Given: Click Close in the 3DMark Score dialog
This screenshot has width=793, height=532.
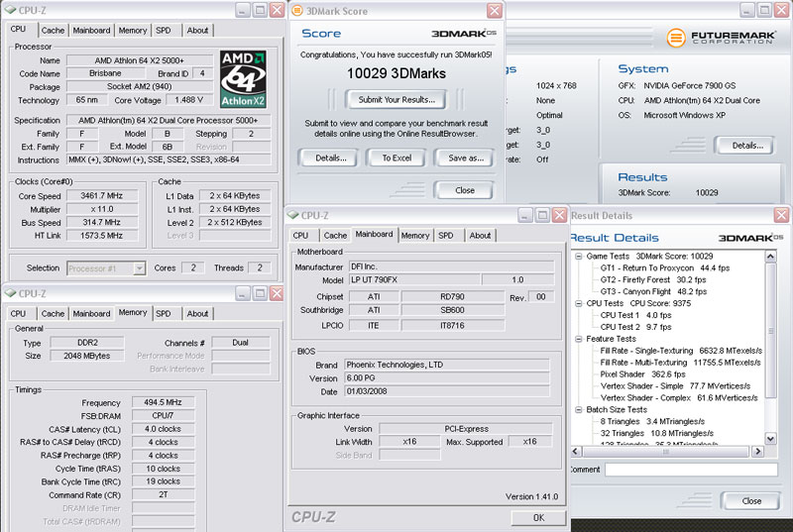Looking at the screenshot, I should 464,190.
